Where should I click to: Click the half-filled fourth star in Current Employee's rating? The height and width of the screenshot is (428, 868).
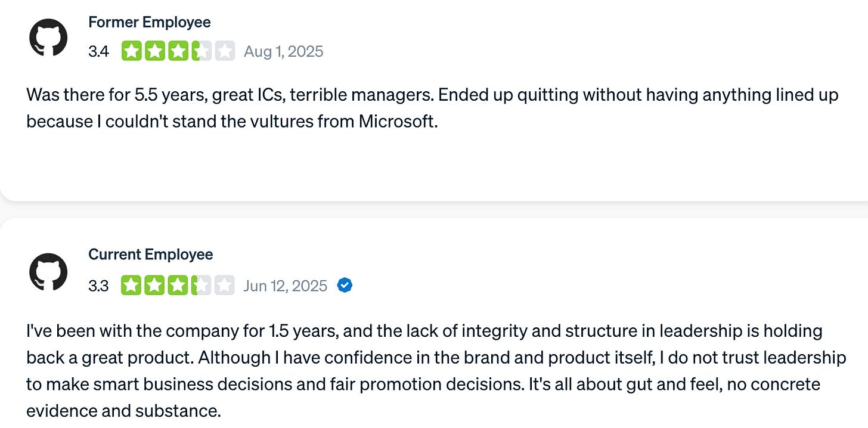201,286
